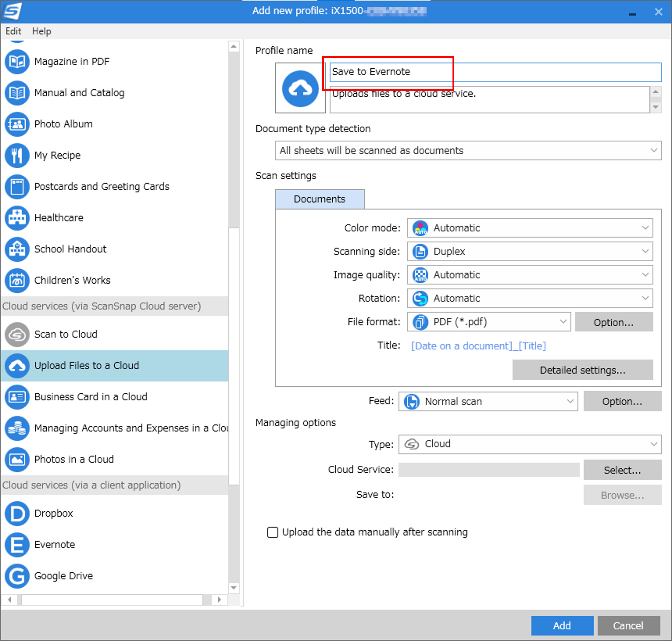672x641 pixels.
Task: Click the Rotation automatic icon
Action: click(420, 299)
